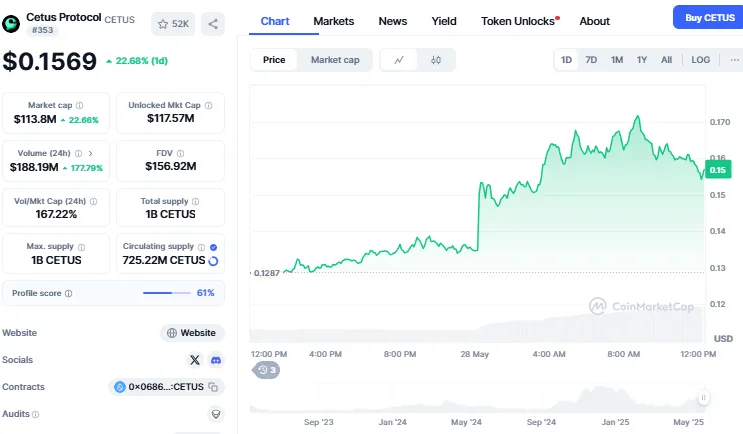Open the chart events history badge

click(267, 370)
